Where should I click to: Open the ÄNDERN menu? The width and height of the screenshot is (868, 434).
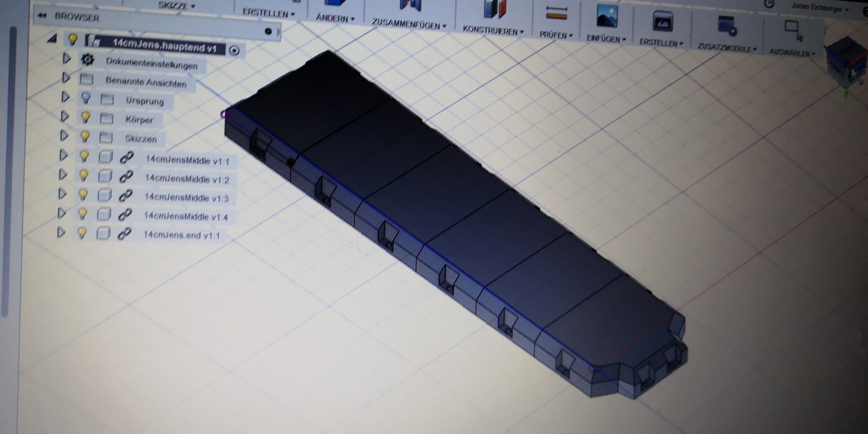(x=335, y=18)
